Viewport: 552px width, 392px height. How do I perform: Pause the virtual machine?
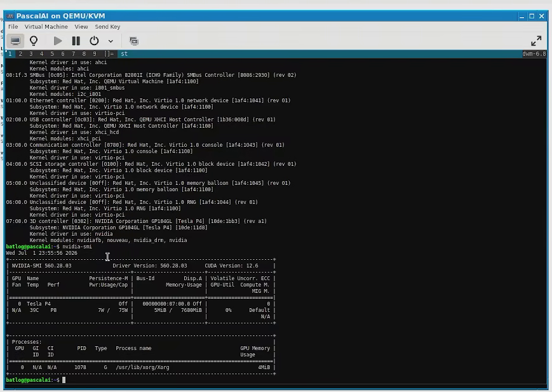point(76,41)
